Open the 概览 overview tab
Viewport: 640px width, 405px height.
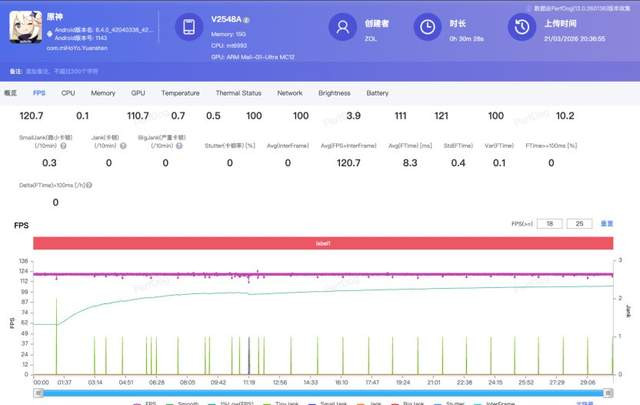point(12,93)
